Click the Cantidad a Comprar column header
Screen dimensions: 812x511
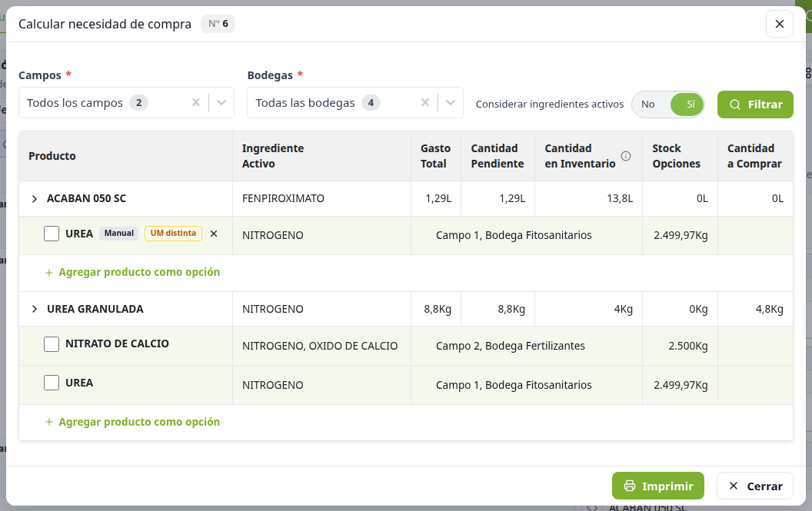pos(754,156)
